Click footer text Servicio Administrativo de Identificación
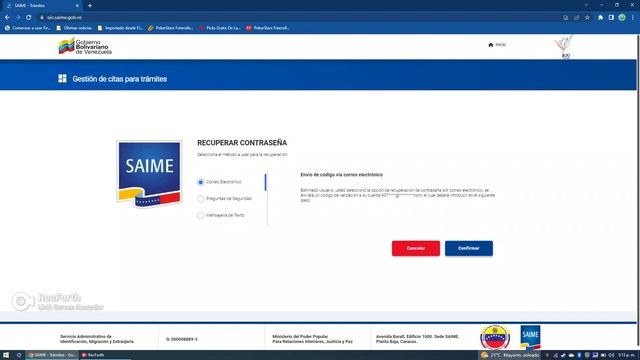 [97, 339]
